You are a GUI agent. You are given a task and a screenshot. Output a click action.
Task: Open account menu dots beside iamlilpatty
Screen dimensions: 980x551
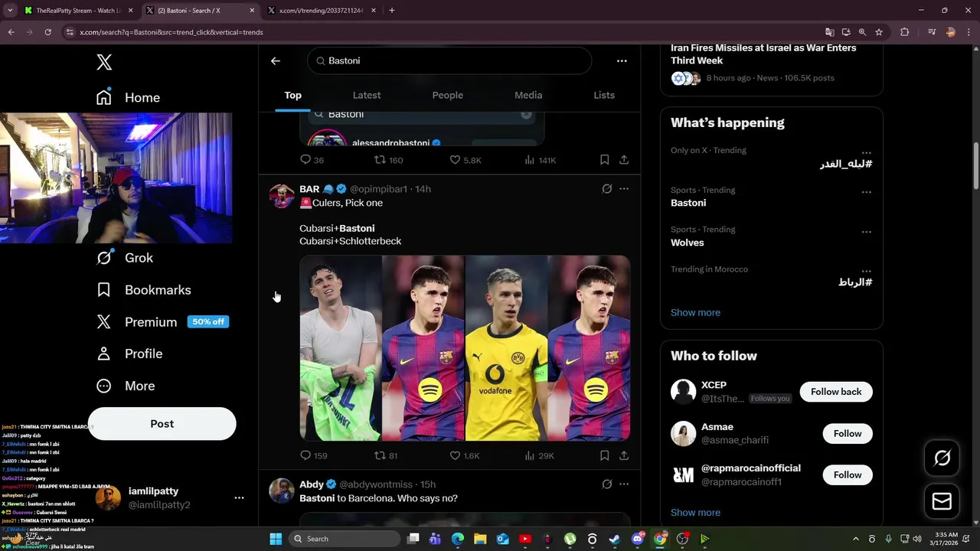pyautogui.click(x=239, y=497)
